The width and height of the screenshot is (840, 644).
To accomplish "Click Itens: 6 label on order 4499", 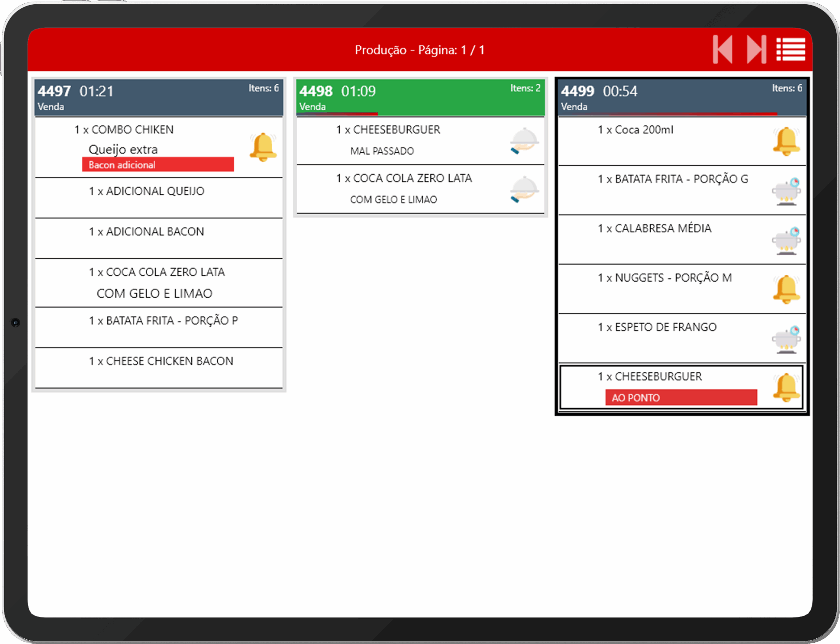I will point(787,88).
